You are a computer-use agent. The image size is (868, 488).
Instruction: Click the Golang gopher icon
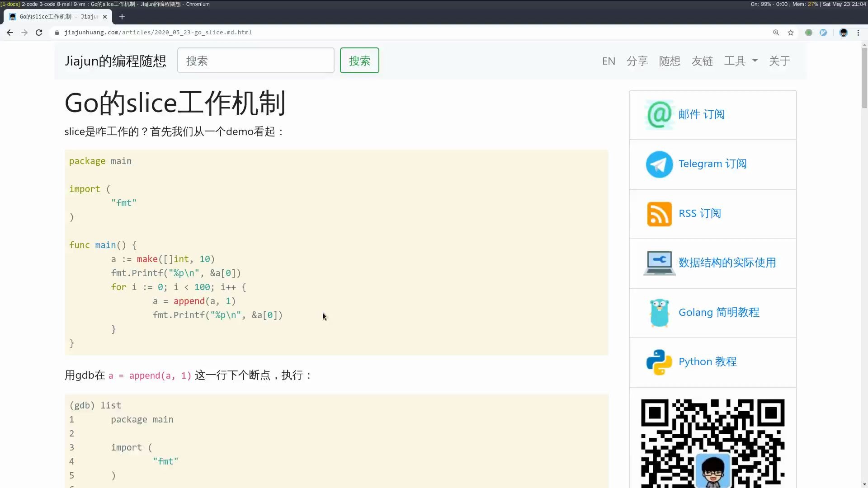click(x=659, y=313)
